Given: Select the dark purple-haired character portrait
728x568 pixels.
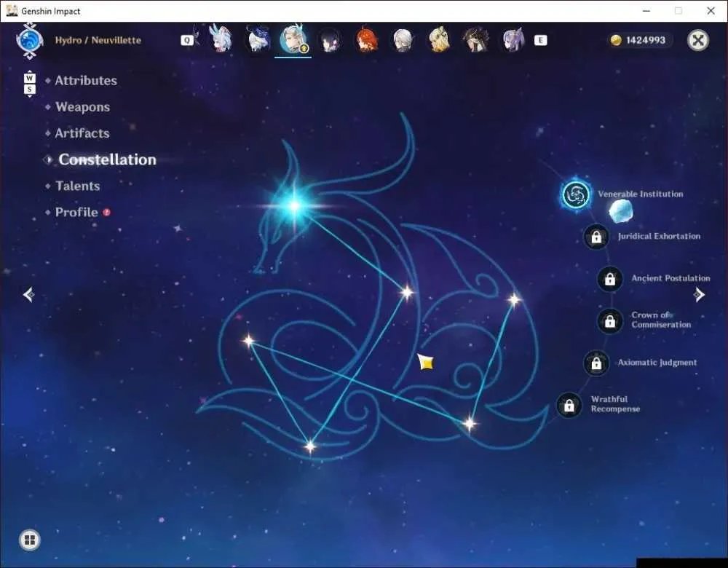Looking at the screenshot, I should click(x=330, y=40).
